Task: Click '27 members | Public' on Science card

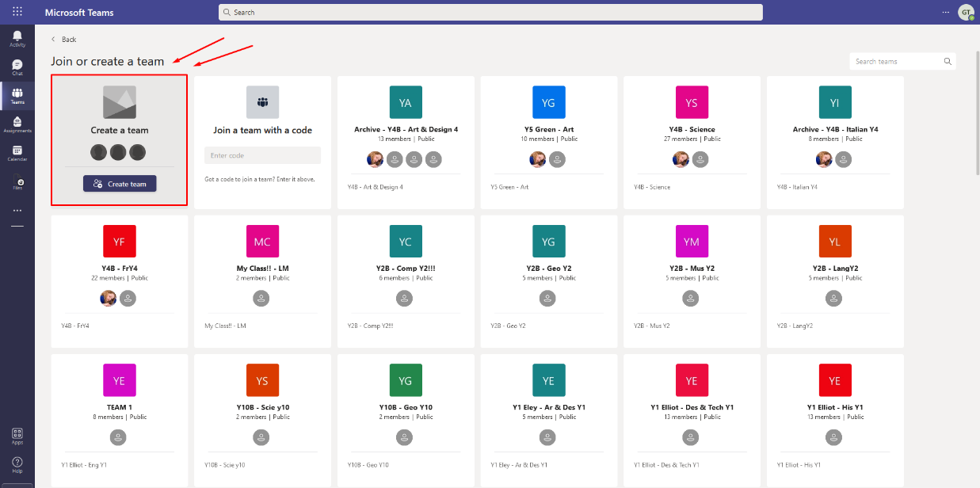Action: pyautogui.click(x=692, y=139)
